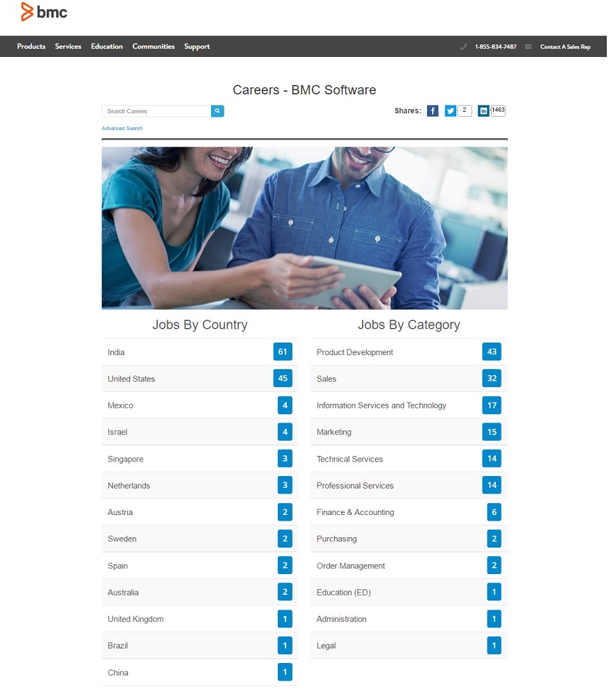Select Finance & Accounting category
Viewport: 616px width, 695px height.
409,512
